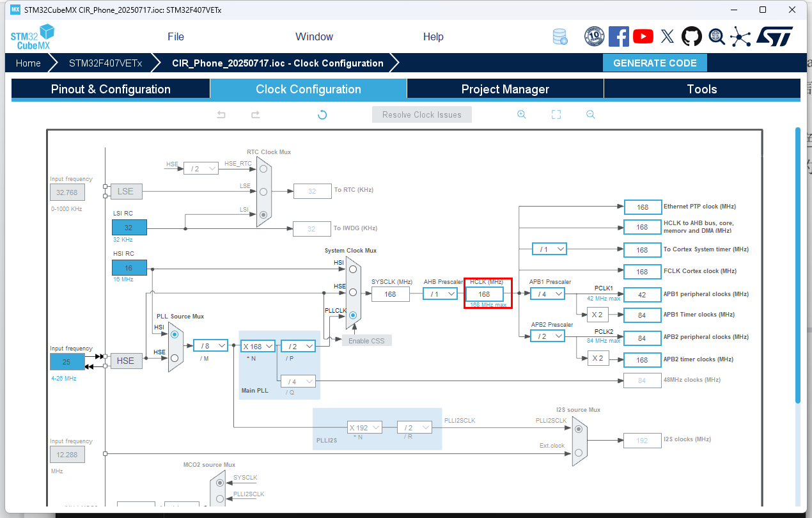This screenshot has width=812, height=518.
Task: Click the HSE block
Action: pyautogui.click(x=125, y=361)
